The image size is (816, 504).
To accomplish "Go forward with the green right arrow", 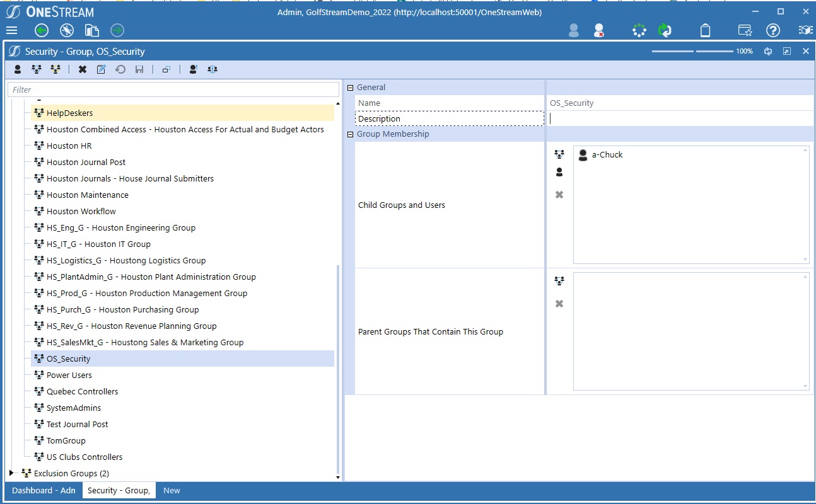I will 117,30.
